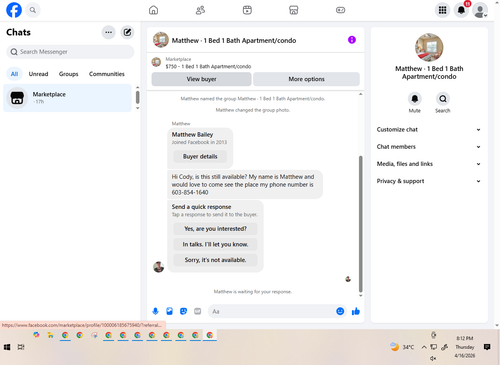Select the All chats tab
This screenshot has height=365, width=500.
(14, 74)
